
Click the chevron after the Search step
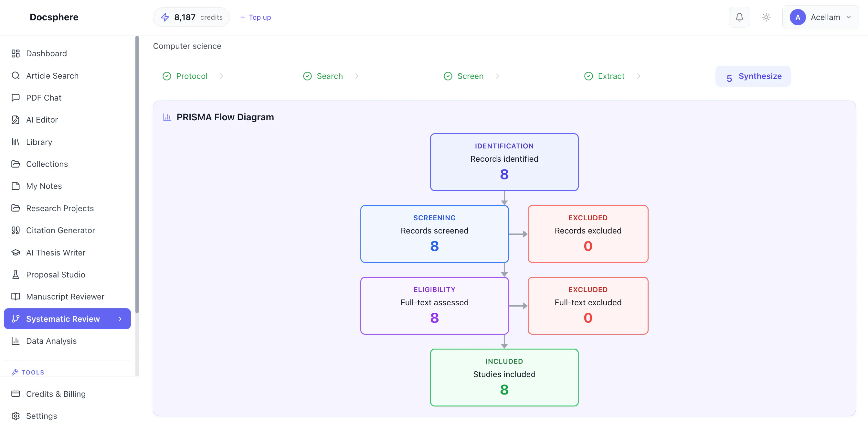(x=357, y=76)
